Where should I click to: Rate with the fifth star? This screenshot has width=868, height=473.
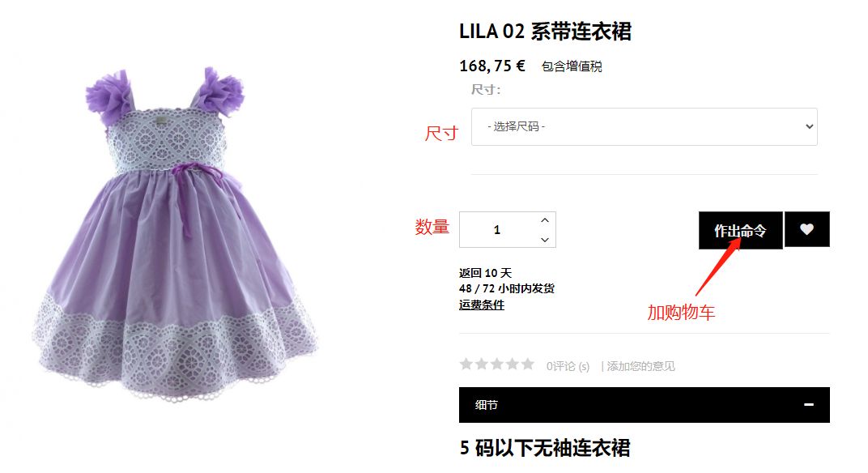click(x=528, y=364)
